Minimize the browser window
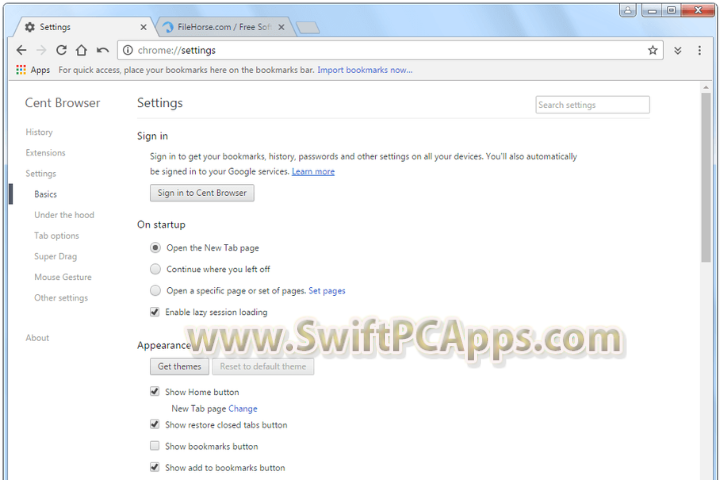 652,10
